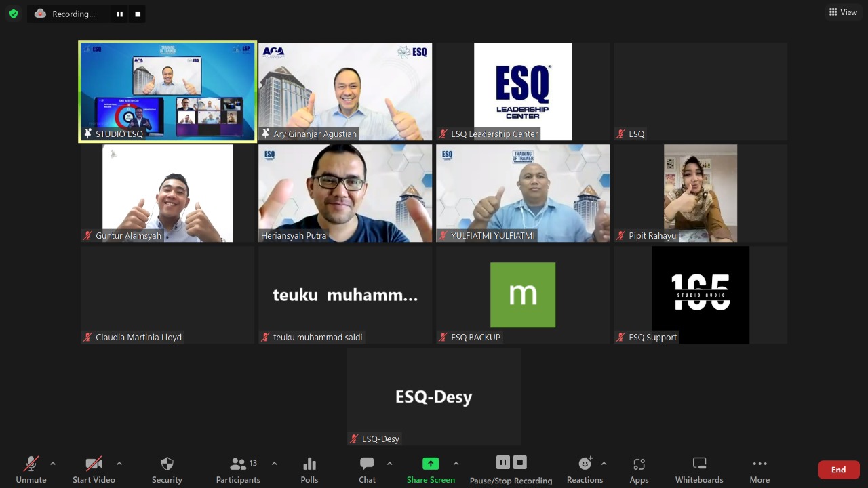Viewport: 868px width, 488px height.
Task: Expand audio options arrow beside Unmute
Action: (53, 464)
